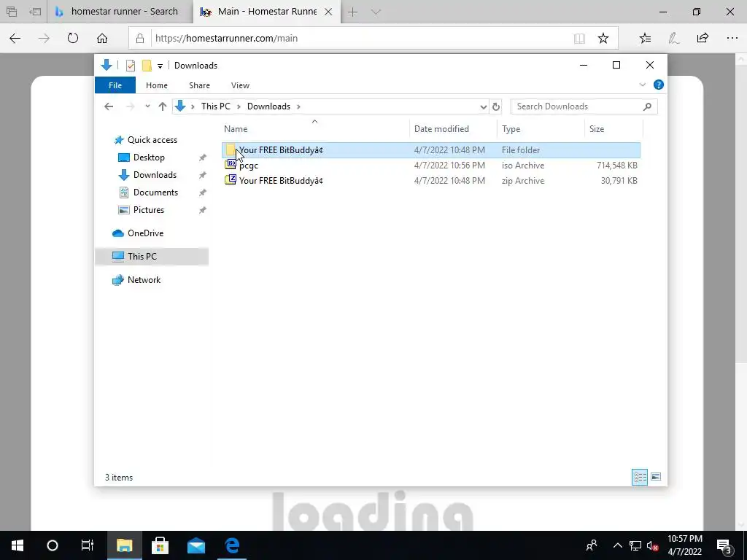Open the taskbar volume control
The width and height of the screenshot is (747, 560).
(x=652, y=545)
